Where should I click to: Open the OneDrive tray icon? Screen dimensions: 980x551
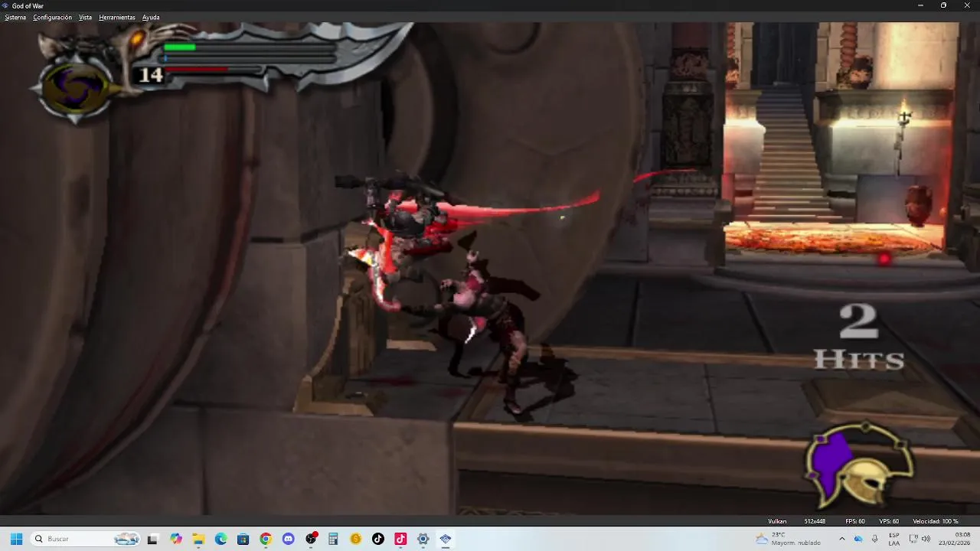[x=858, y=539]
